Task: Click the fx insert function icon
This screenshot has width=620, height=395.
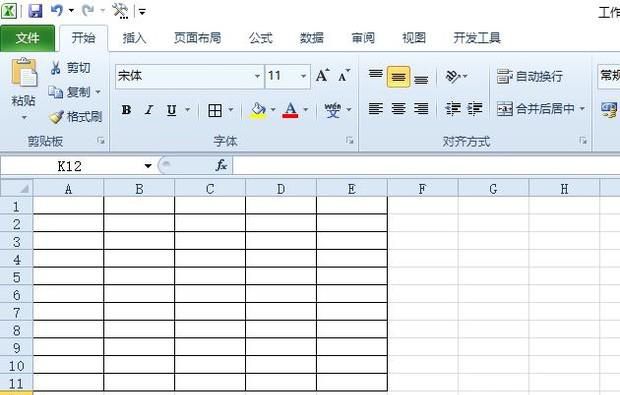Action: (x=221, y=165)
